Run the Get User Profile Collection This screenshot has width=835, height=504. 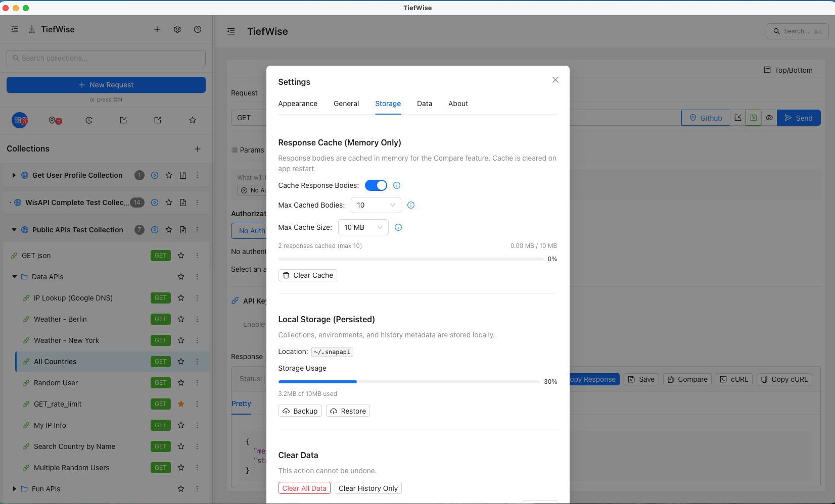point(155,175)
